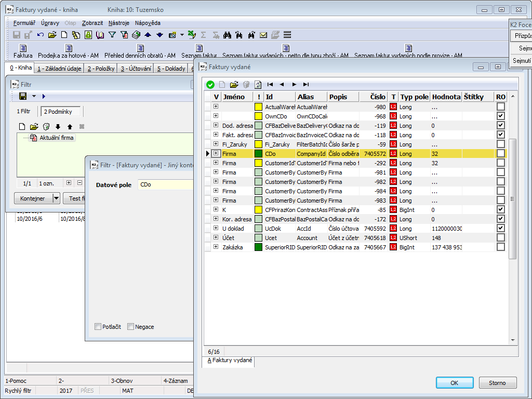Jump to first record in field list
Screen dimensions: 532x399
coord(270,85)
